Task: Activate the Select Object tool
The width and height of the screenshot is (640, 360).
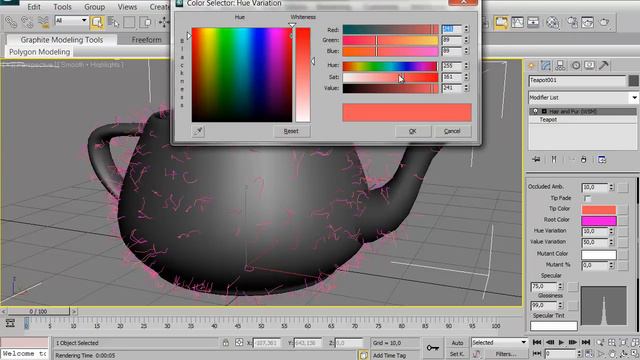Action: point(97,22)
